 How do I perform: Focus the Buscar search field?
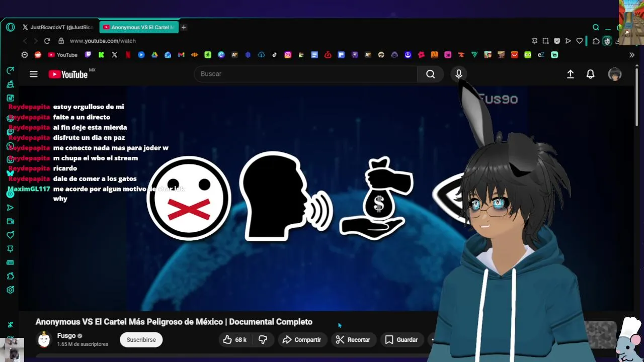[305, 74]
